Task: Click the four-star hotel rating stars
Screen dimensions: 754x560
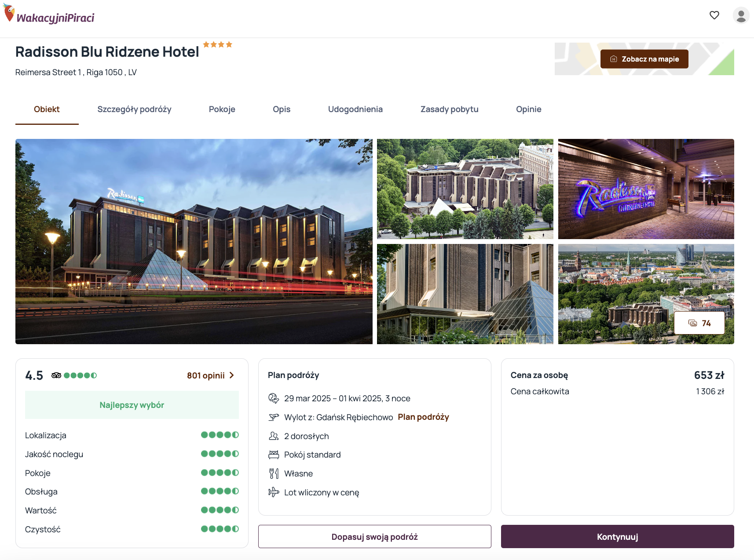Action: pyautogui.click(x=217, y=44)
